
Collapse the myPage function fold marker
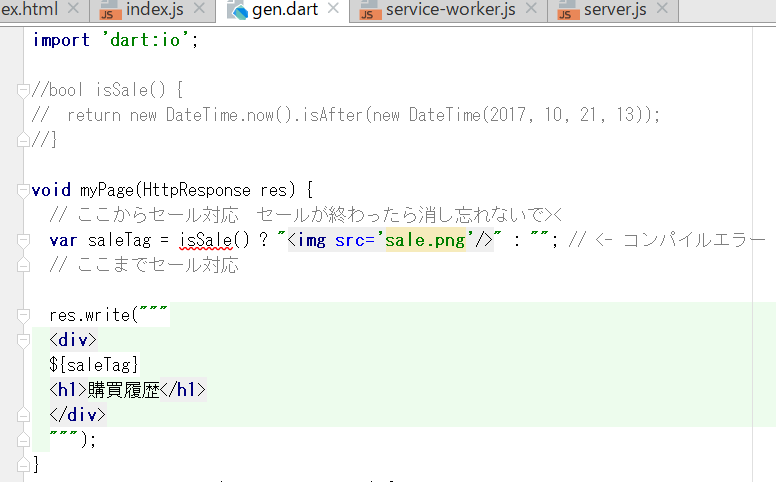click(x=23, y=191)
